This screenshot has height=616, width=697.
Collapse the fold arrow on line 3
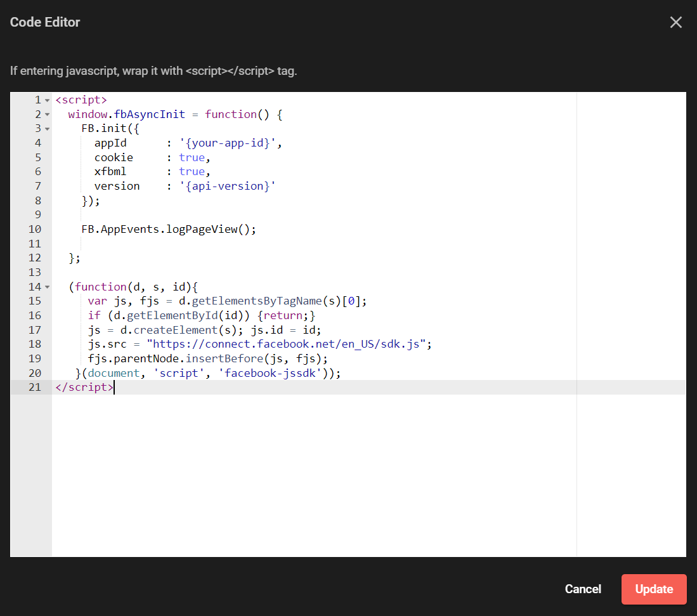tap(47, 129)
